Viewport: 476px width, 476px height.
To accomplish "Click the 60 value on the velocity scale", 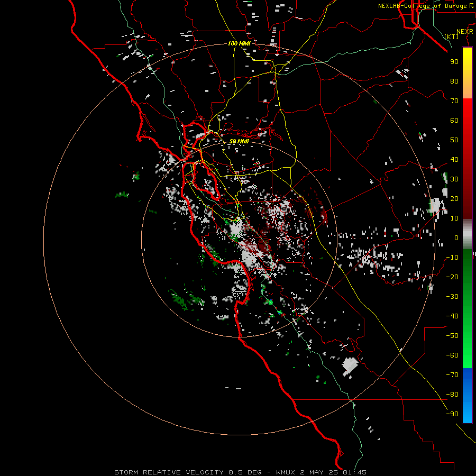I will click(454, 120).
